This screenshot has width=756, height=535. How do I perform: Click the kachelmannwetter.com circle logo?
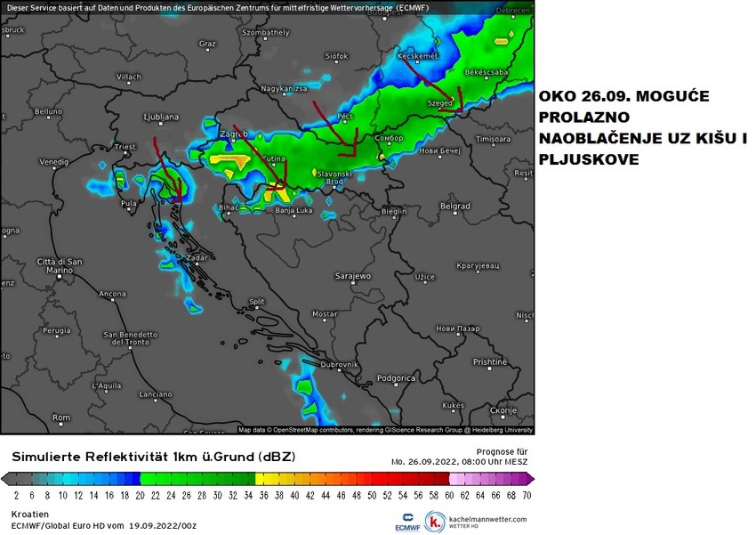point(435,520)
